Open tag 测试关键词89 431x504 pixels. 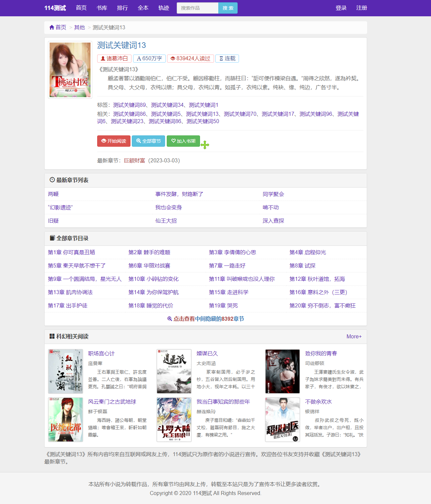[x=129, y=105]
